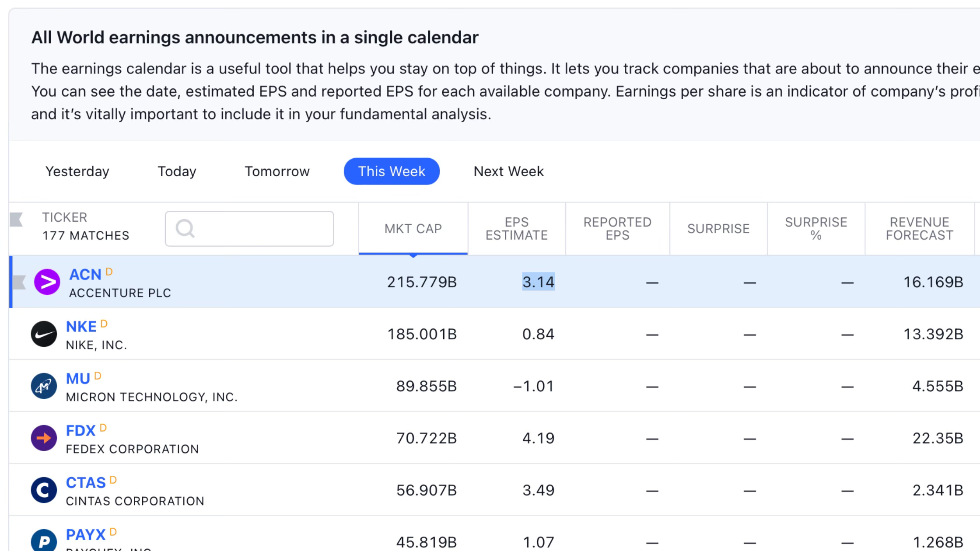
Task: Click the 4.555B revenue forecast value
Action: [938, 387]
